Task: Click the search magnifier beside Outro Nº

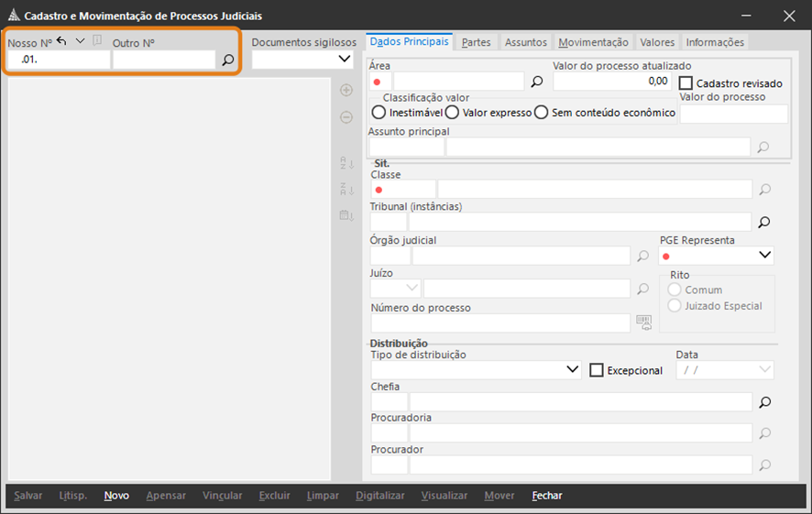Action: 228,60
